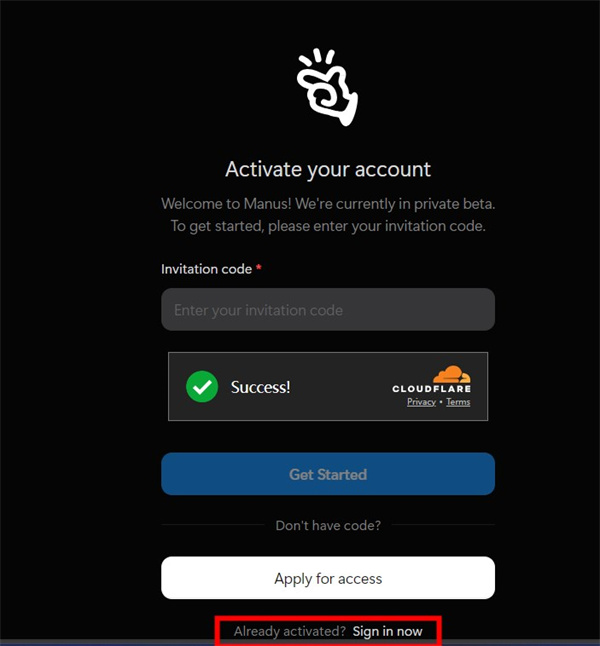Click the CLOUDFLARE wordmark text

tap(431, 389)
